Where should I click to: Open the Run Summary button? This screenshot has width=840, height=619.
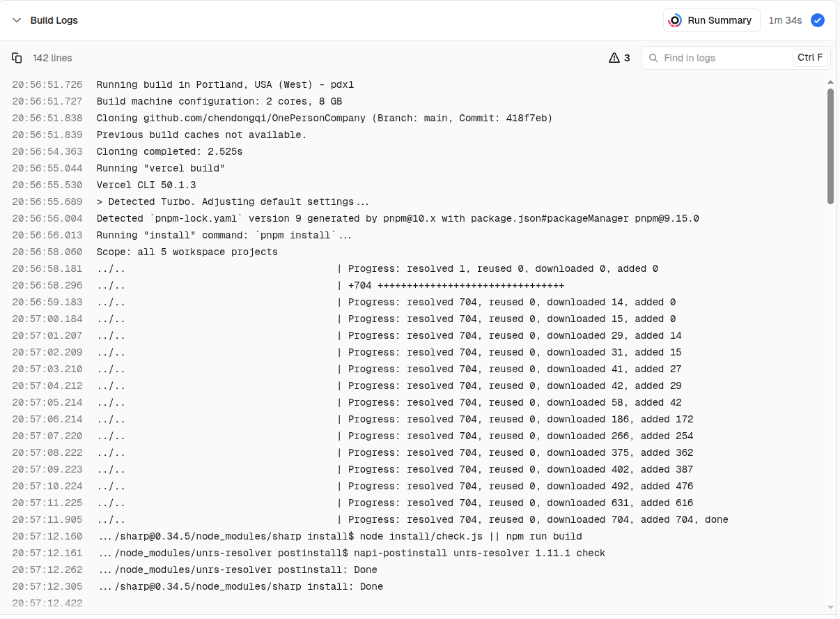coord(711,20)
